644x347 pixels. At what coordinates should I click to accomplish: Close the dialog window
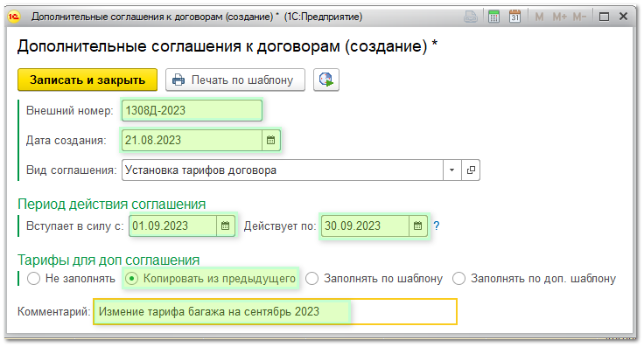pos(623,17)
